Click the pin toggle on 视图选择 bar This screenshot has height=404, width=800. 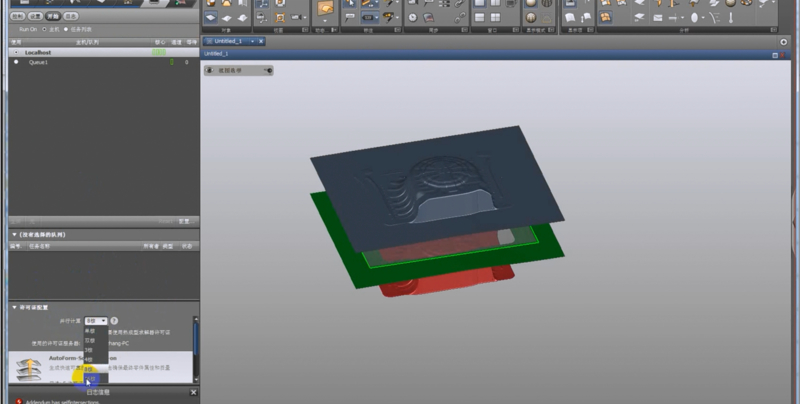click(268, 70)
